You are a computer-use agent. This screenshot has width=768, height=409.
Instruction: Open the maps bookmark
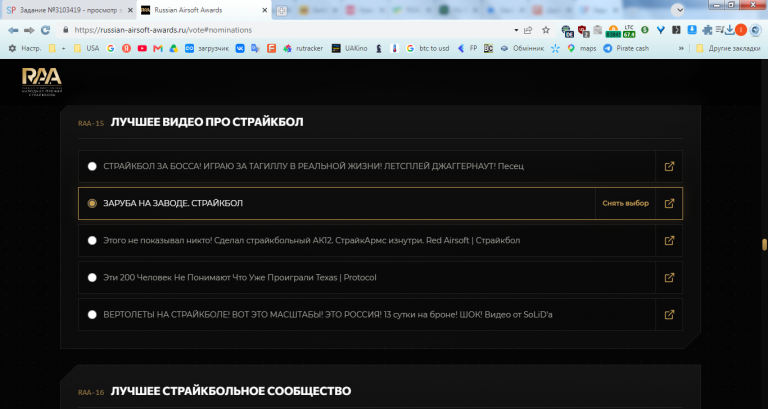581,48
